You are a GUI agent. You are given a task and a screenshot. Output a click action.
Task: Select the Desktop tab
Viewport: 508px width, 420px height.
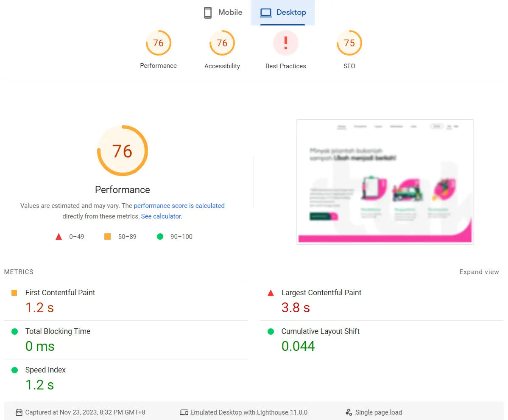[283, 13]
